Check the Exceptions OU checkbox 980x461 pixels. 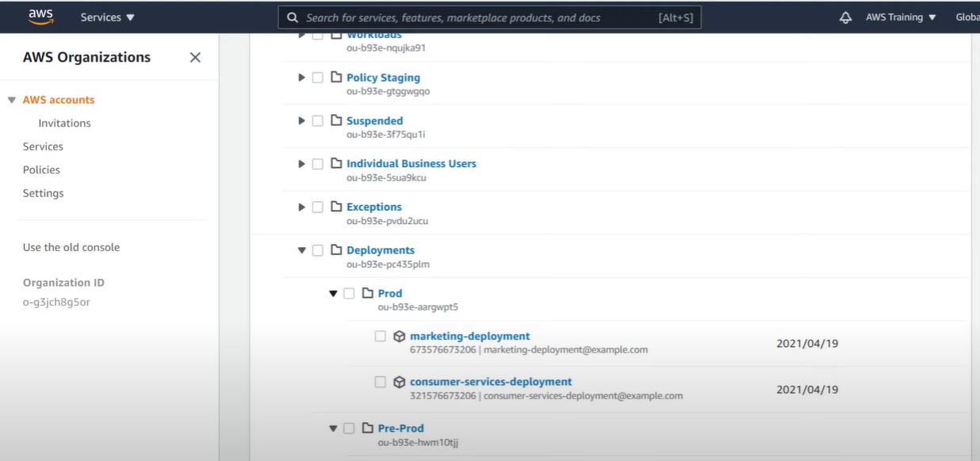coord(317,208)
